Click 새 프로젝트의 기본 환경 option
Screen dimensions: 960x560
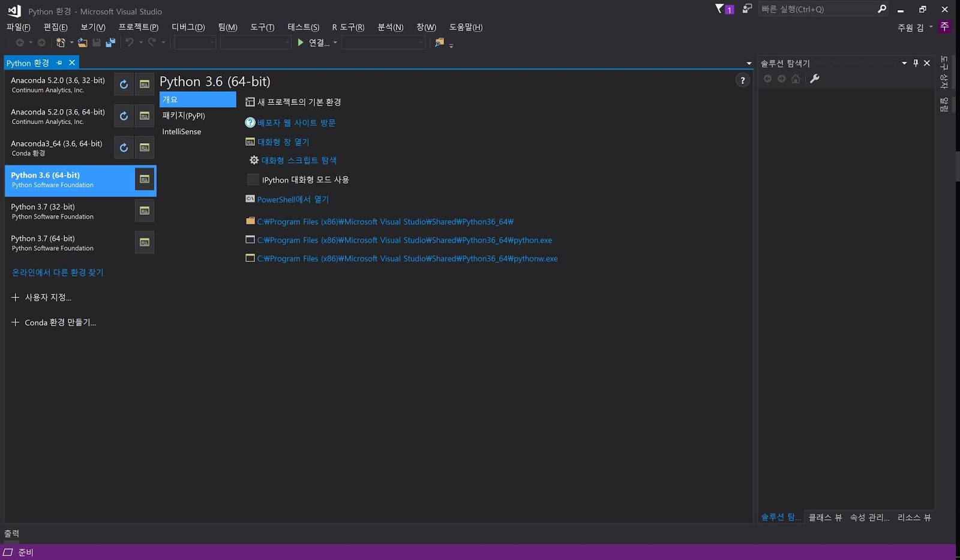click(x=293, y=103)
